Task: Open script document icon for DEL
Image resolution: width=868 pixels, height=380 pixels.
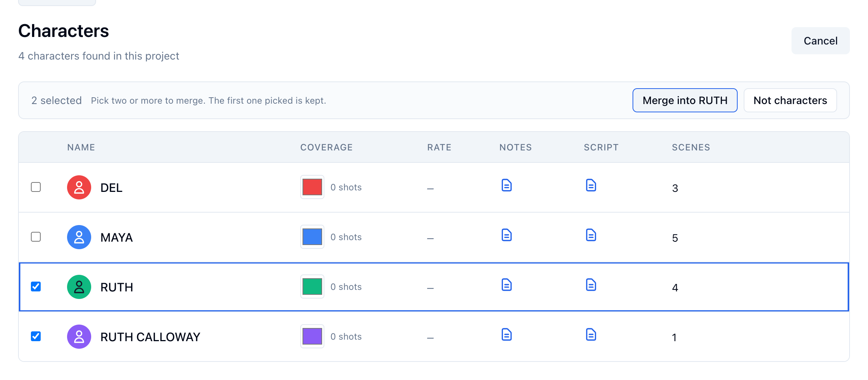Action: 591,185
